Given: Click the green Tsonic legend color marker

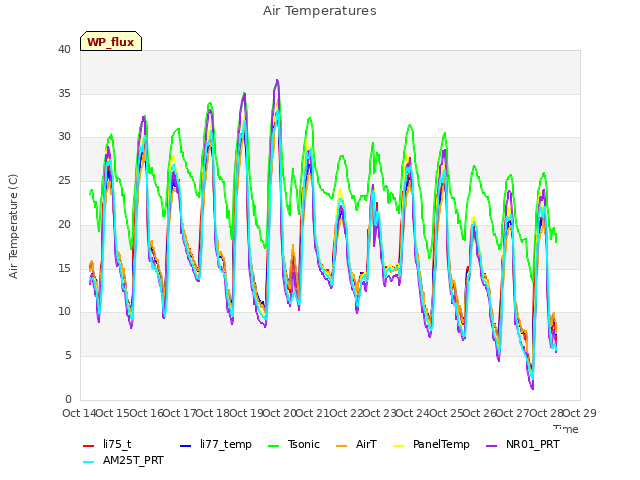Looking at the screenshot, I should 273,446.
